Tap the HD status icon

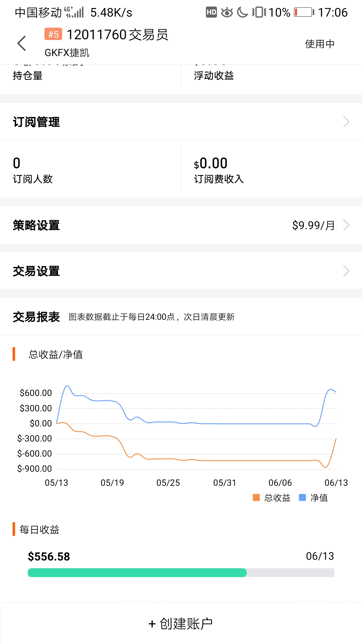tap(211, 12)
